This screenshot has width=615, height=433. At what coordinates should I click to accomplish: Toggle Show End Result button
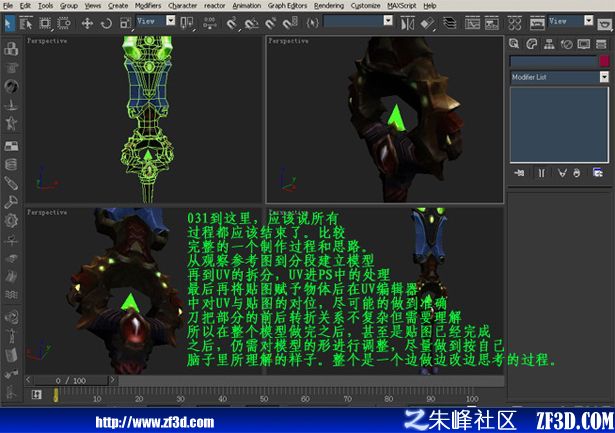(541, 173)
